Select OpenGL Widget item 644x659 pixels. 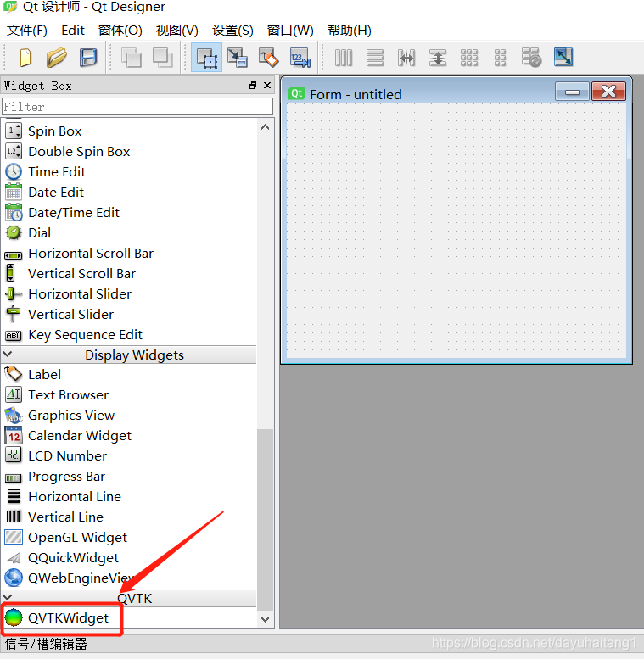point(129,538)
